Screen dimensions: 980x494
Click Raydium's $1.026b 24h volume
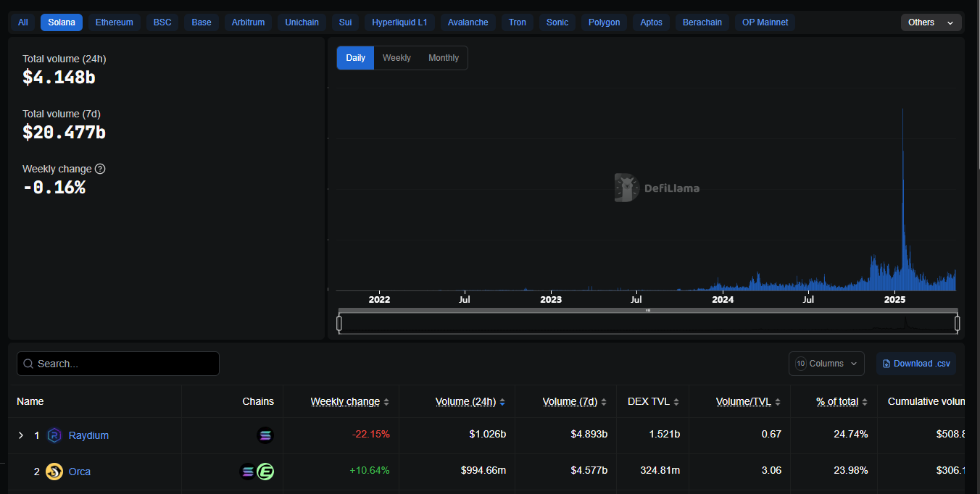[488, 435]
